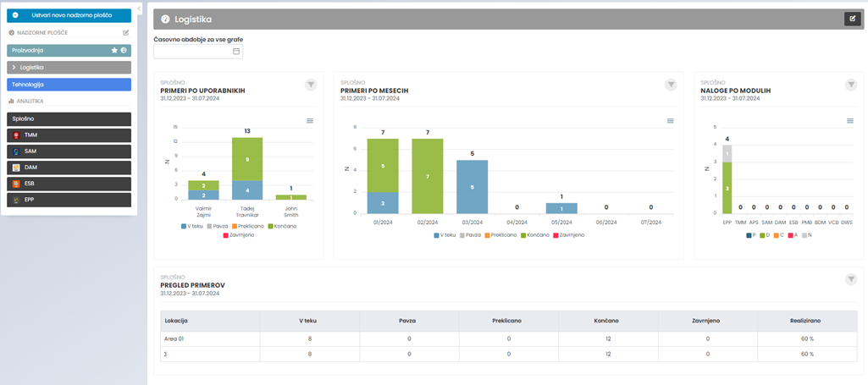Open filter for Primeri po uporabnikih chart

pyautogui.click(x=311, y=85)
